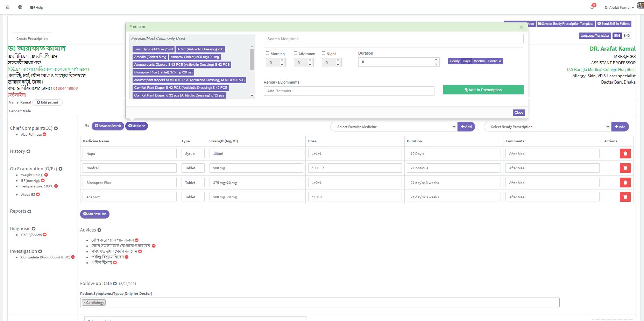The height and width of the screenshot is (321, 644).
Task: Click Add to Prescription button
Action: [483, 90]
